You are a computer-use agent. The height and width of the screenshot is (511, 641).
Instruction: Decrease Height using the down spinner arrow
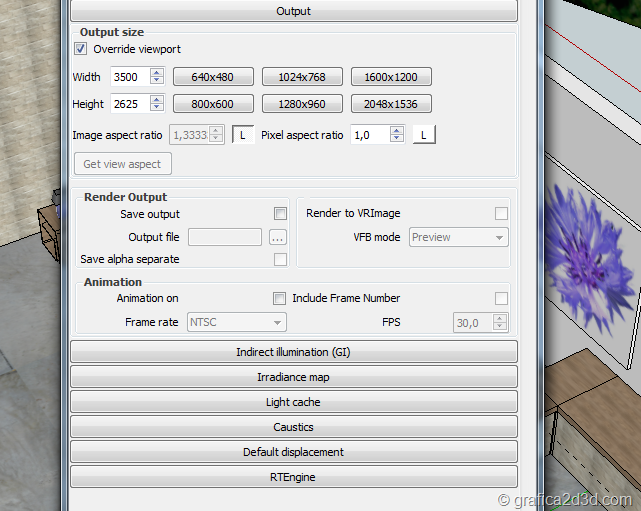[x=157, y=108]
